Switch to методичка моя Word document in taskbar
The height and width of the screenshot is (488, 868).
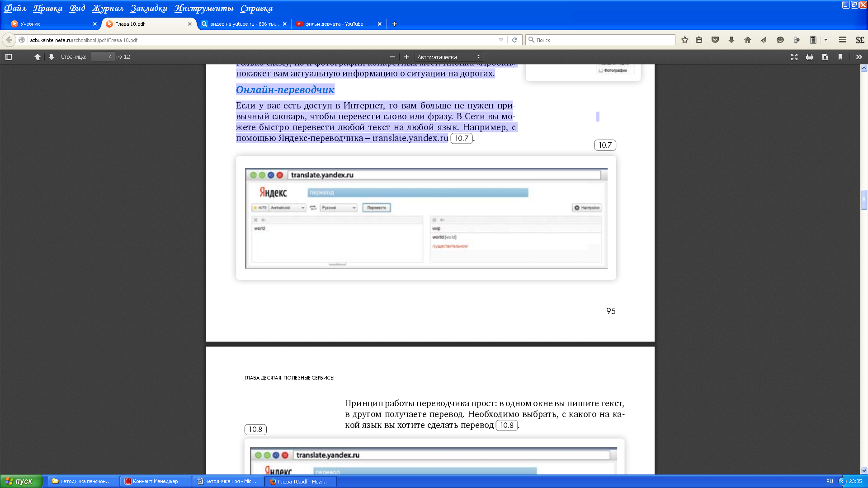point(228,481)
